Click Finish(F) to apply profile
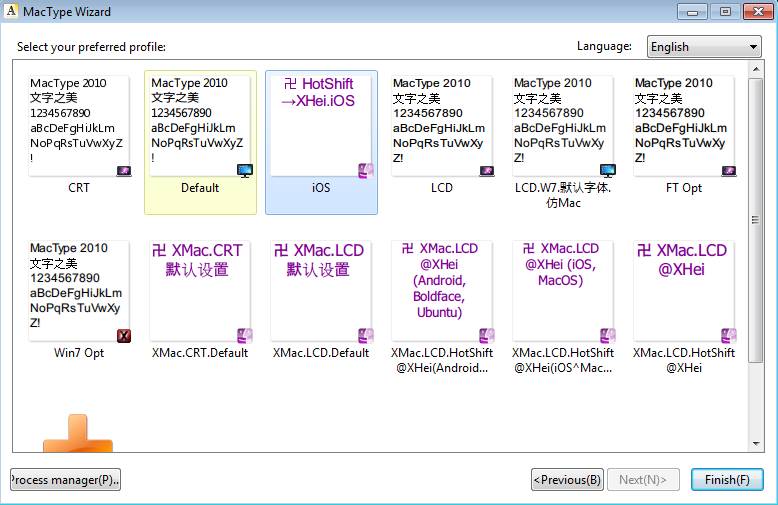Image resolution: width=778 pixels, height=505 pixels. tap(727, 480)
